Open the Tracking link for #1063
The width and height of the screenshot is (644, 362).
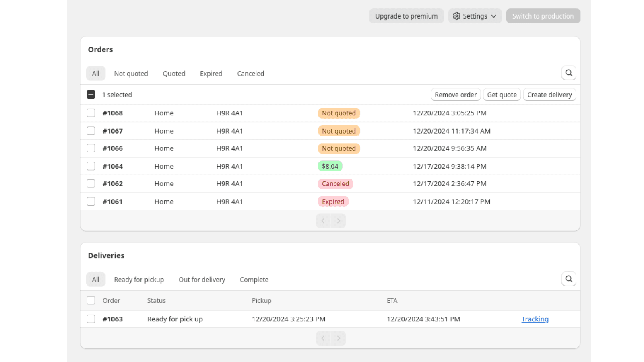pyautogui.click(x=535, y=319)
